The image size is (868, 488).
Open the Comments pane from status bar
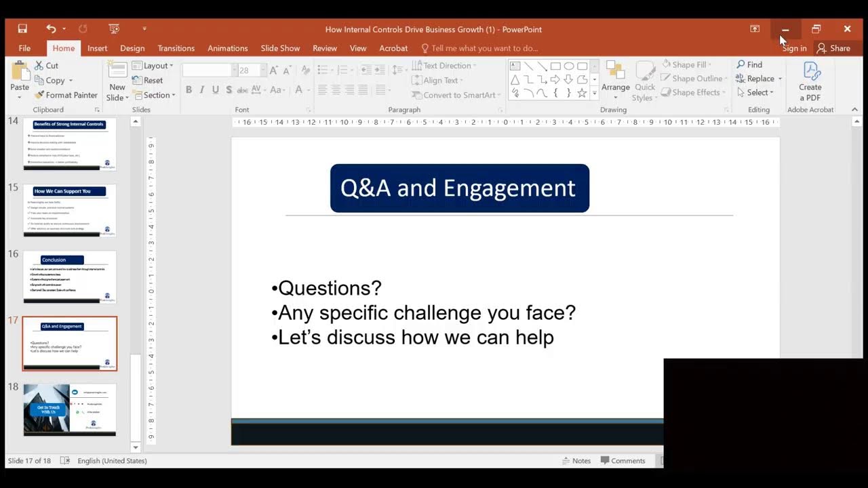point(623,461)
